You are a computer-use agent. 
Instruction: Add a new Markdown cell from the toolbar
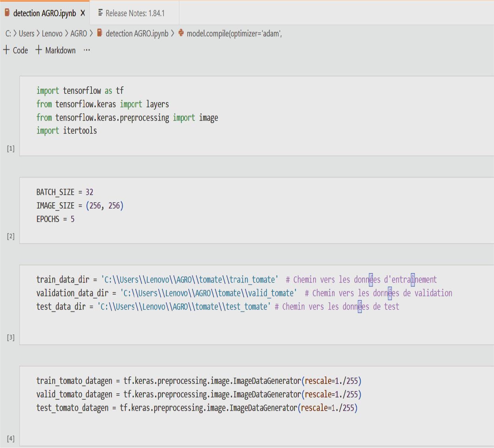55,50
